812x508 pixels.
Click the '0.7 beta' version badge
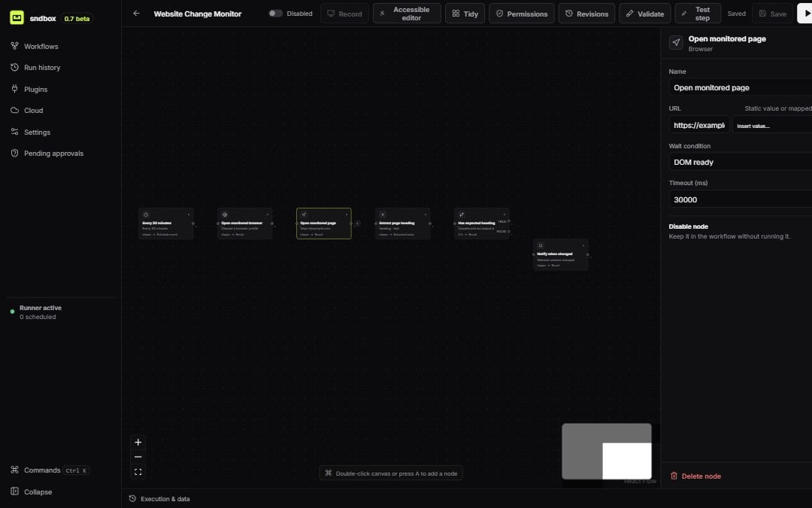pos(77,18)
